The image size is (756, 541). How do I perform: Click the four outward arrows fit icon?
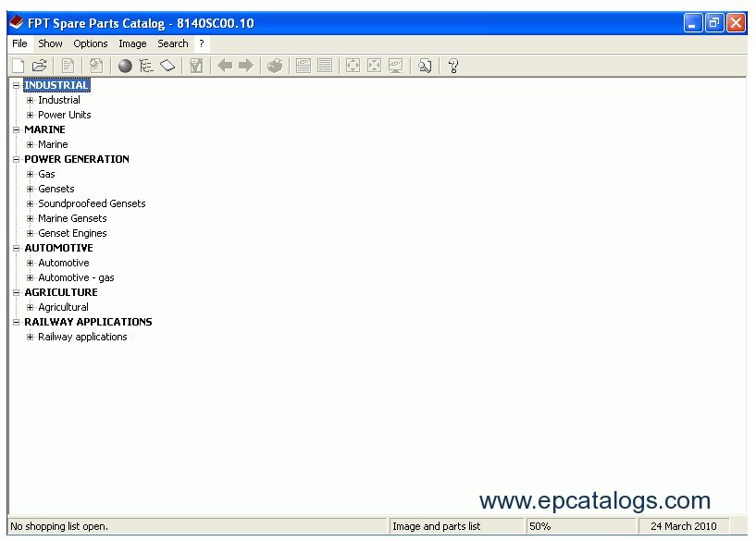[353, 66]
